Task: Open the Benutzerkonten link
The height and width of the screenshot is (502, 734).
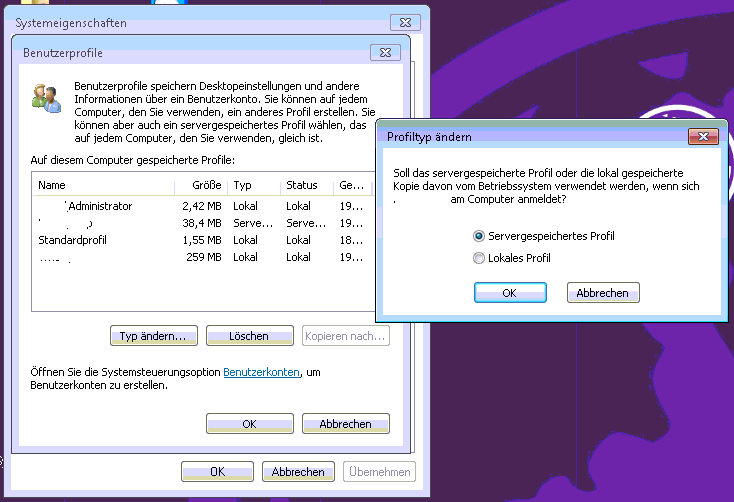Action: tap(262, 371)
